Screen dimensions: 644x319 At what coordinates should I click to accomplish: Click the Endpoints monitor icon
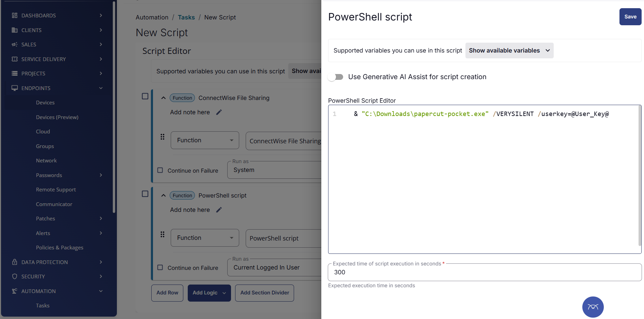coord(15,88)
